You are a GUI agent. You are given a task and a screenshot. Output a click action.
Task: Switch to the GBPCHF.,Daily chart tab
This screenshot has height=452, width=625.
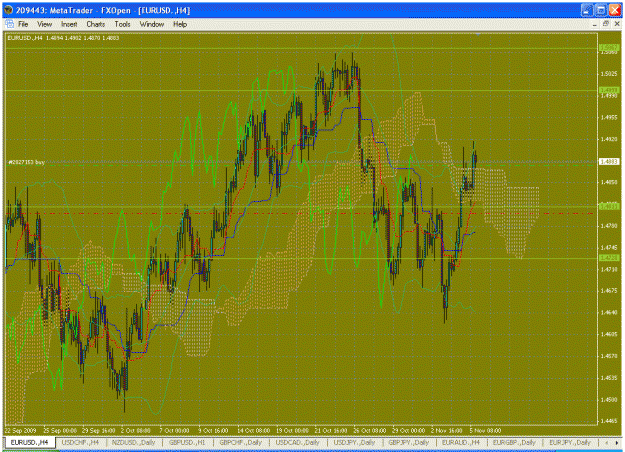[241, 442]
